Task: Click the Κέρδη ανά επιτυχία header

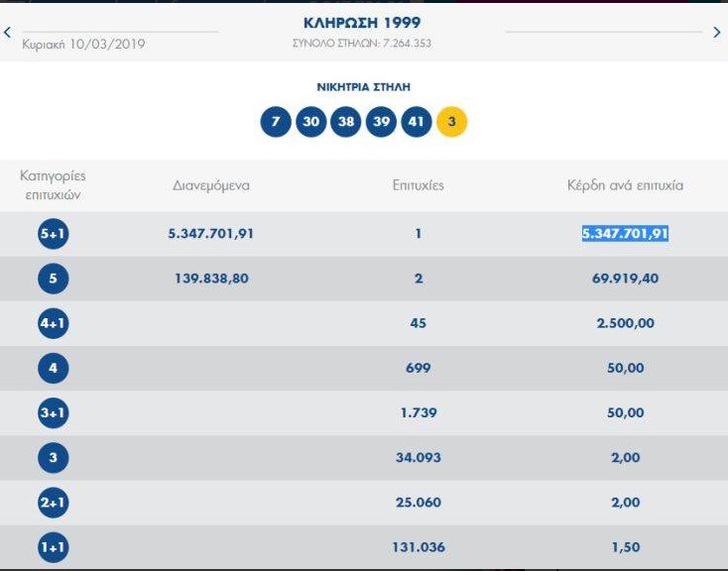Action: [626, 185]
